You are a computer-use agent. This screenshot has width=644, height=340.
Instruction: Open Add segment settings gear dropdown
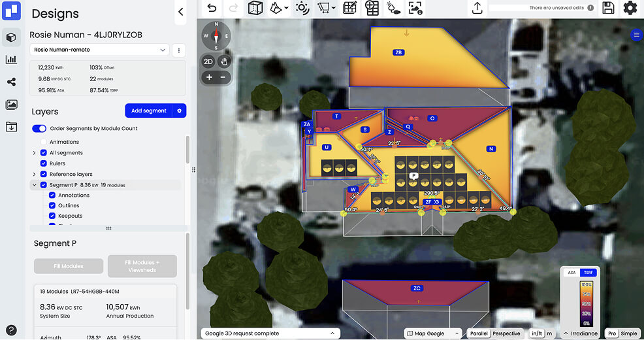click(179, 110)
